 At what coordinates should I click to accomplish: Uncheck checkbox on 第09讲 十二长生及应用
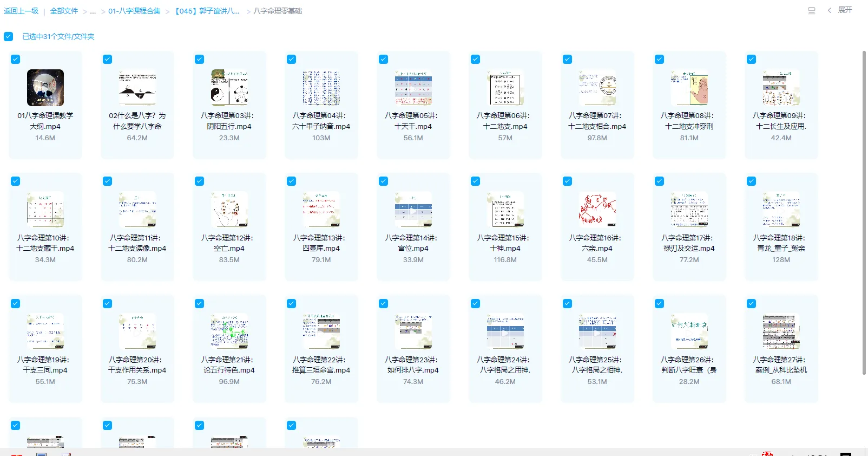(x=752, y=60)
